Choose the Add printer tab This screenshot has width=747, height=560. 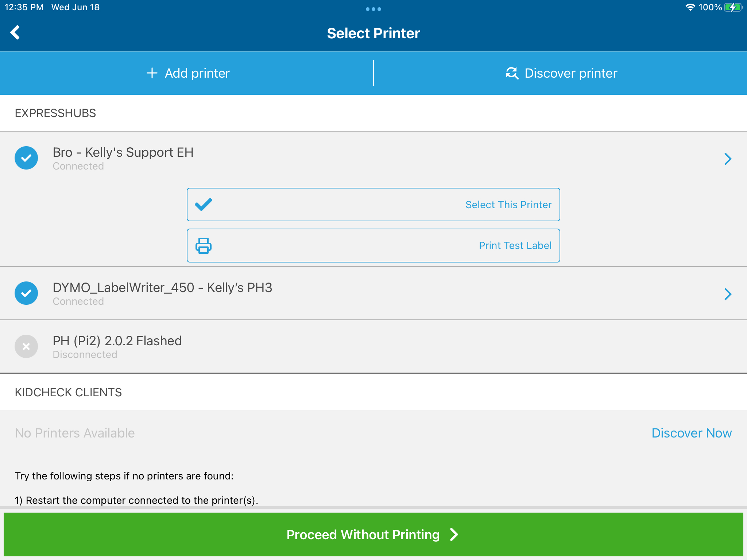(187, 73)
